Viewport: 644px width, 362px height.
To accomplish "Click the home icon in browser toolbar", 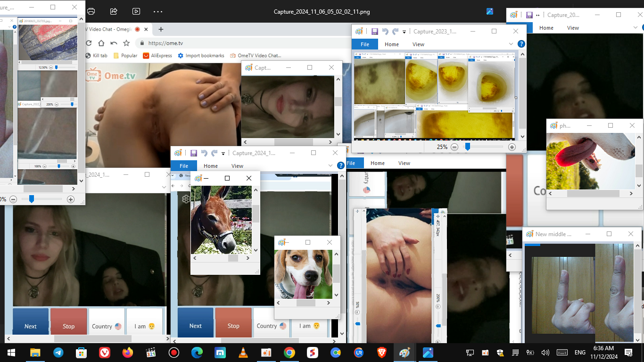I will 101,43.
